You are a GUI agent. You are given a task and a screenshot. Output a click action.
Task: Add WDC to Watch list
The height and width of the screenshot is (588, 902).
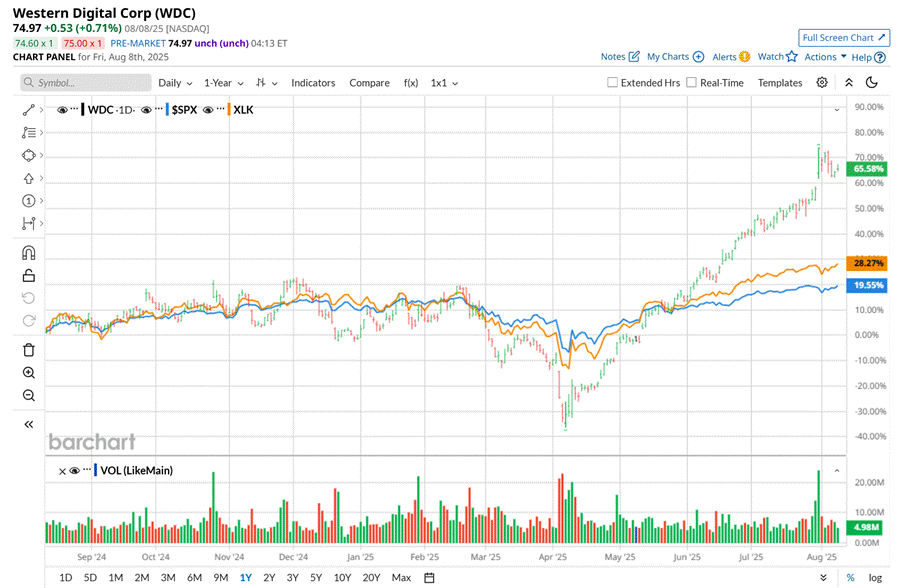778,56
